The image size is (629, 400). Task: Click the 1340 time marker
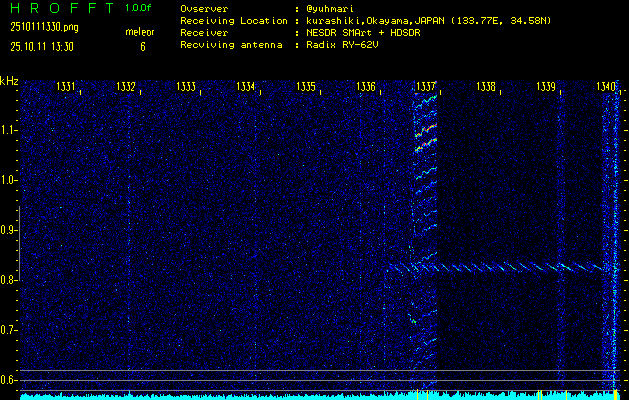click(606, 86)
